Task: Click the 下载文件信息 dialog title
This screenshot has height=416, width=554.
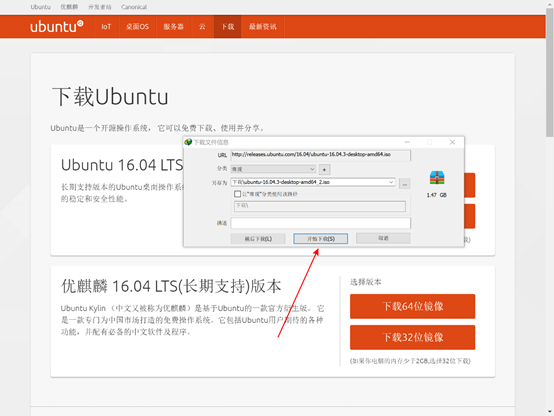Action: pos(211,142)
